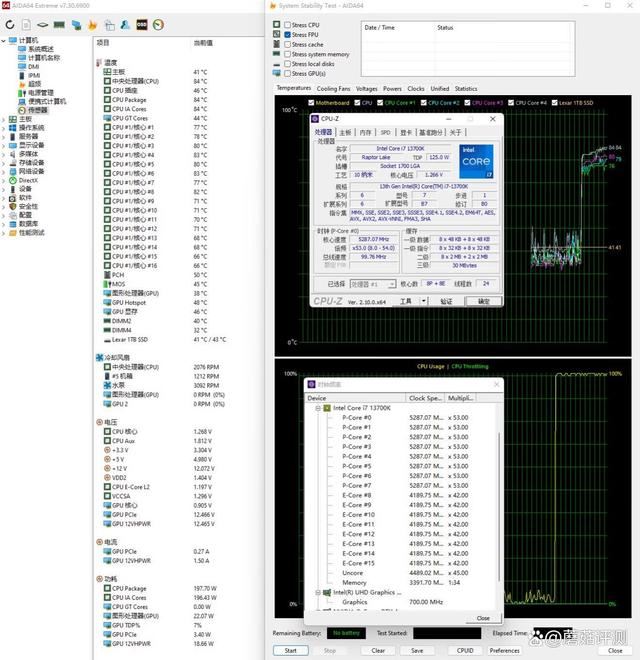Toggle the Motherboard temperature graph legend checkbox
Screen dimensions: 640x660
(x=312, y=102)
